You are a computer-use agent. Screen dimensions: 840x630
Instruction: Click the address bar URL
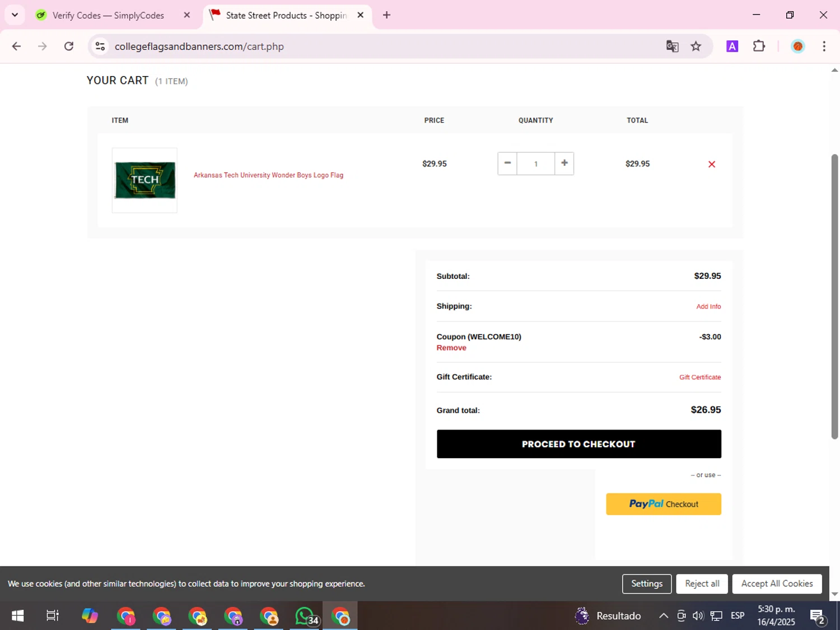199,46
